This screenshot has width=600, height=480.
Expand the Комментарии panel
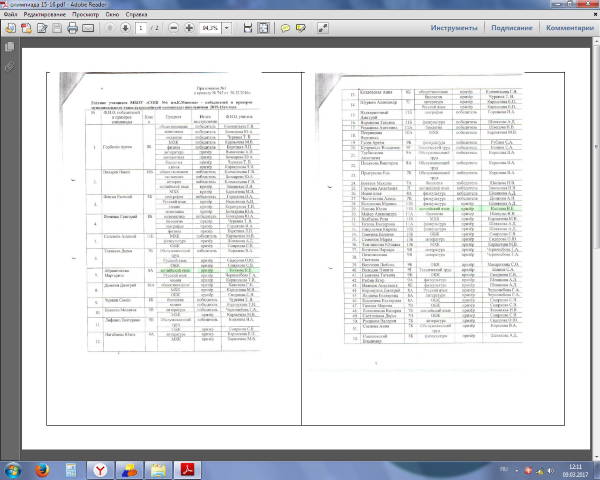[x=568, y=28]
